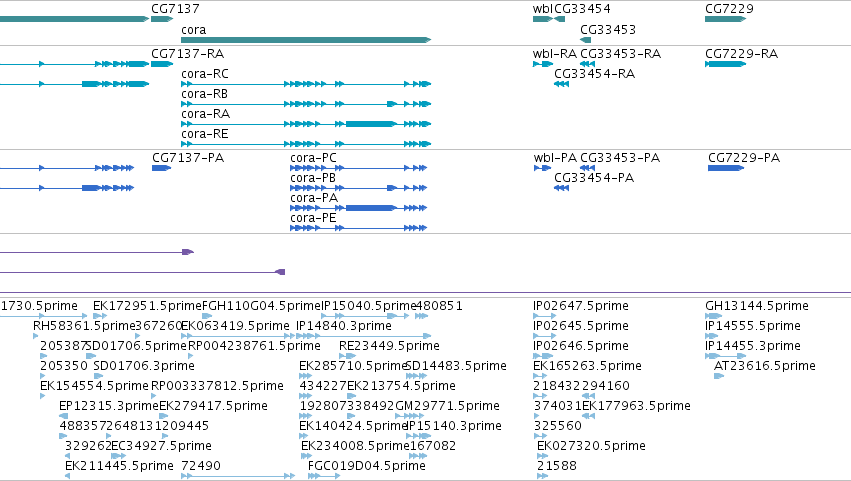The image size is (851, 481).
Task: Select the cora-PB protein label
Action: pos(313,178)
